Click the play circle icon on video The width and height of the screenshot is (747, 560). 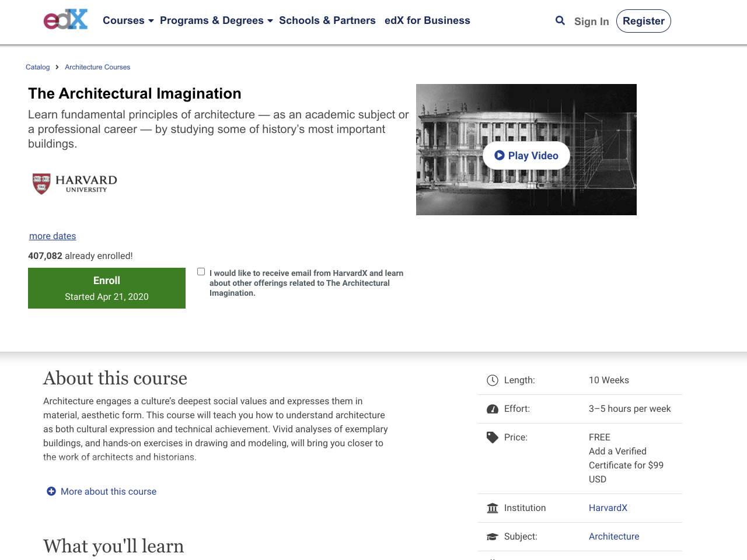[500, 155]
